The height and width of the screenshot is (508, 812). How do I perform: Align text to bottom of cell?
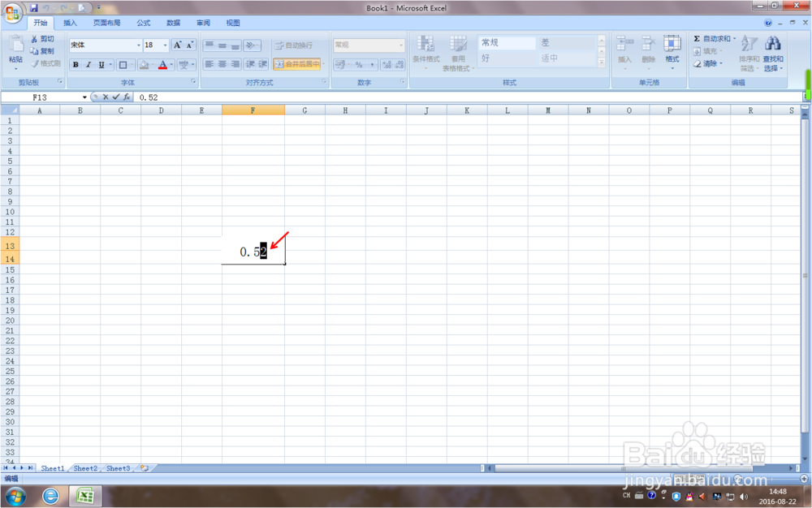[x=235, y=45]
